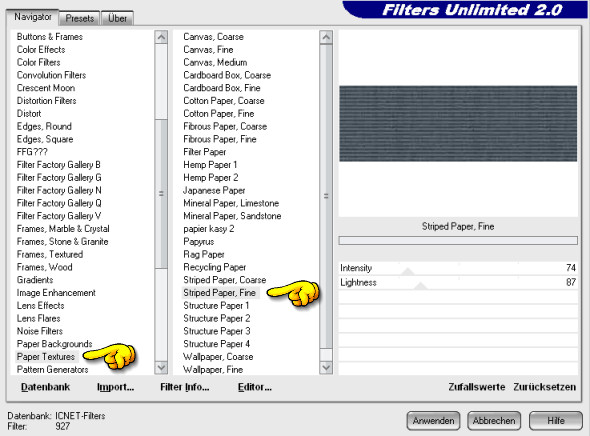Click scroll-up arrow of the filter list
This screenshot has width=590, height=436.
pos(326,37)
